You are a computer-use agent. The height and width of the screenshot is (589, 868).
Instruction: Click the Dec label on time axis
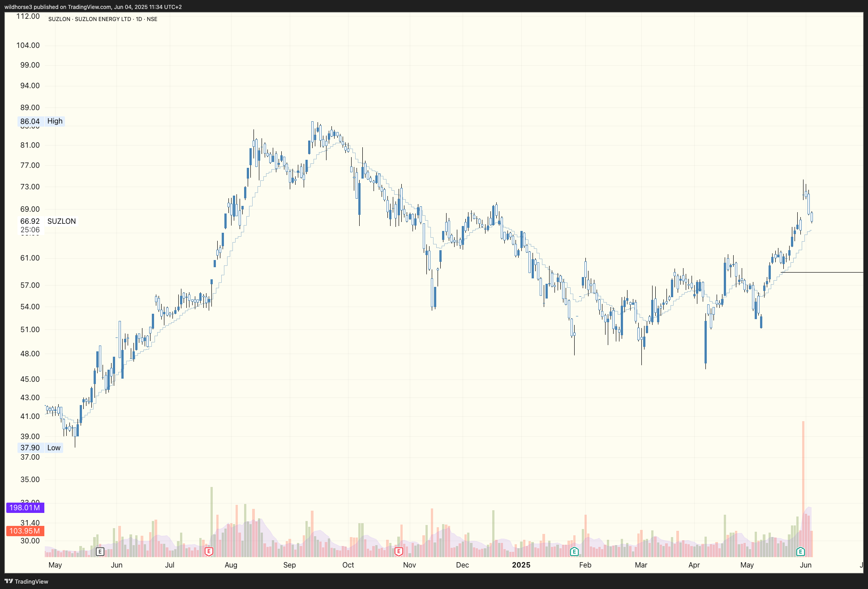463,565
